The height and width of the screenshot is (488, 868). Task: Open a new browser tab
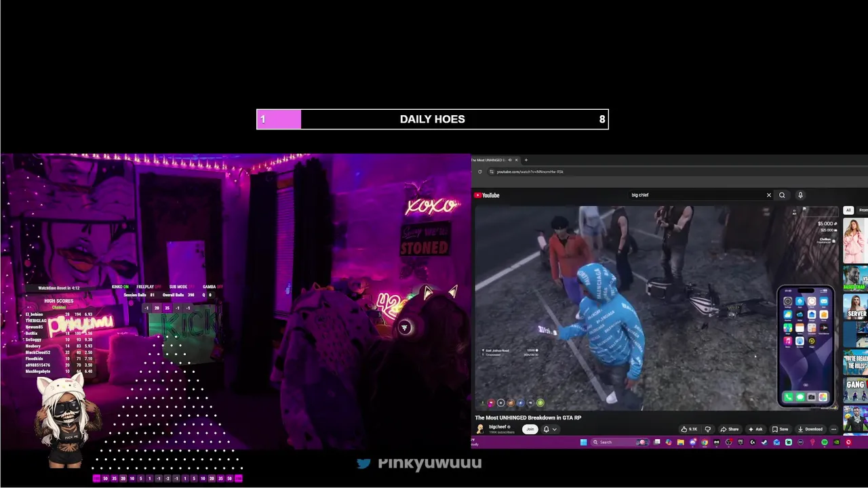(x=526, y=160)
